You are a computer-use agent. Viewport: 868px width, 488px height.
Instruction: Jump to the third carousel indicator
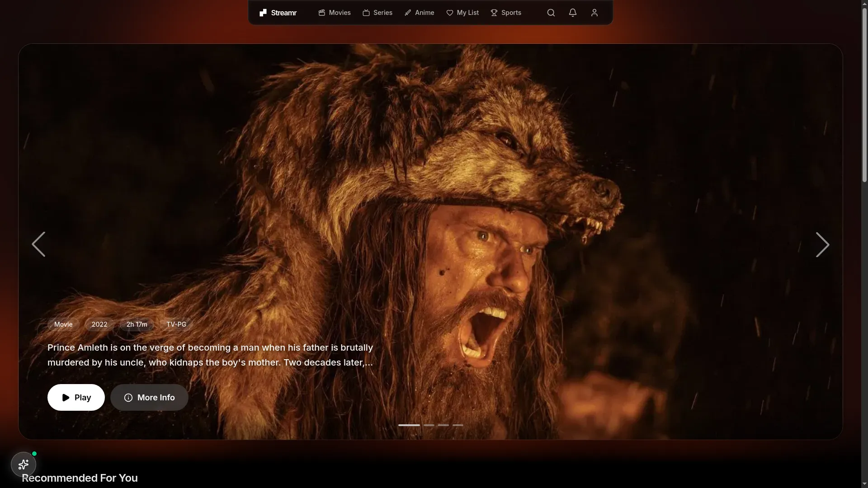click(443, 425)
